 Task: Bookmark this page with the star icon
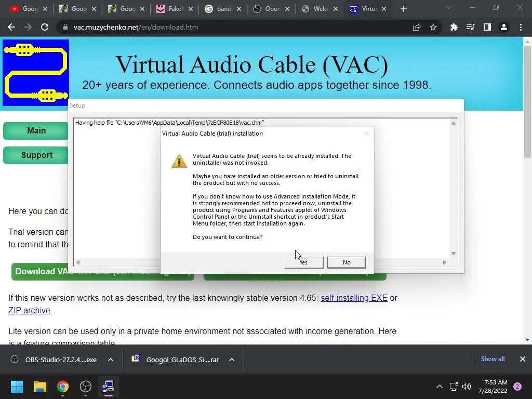pos(433,27)
